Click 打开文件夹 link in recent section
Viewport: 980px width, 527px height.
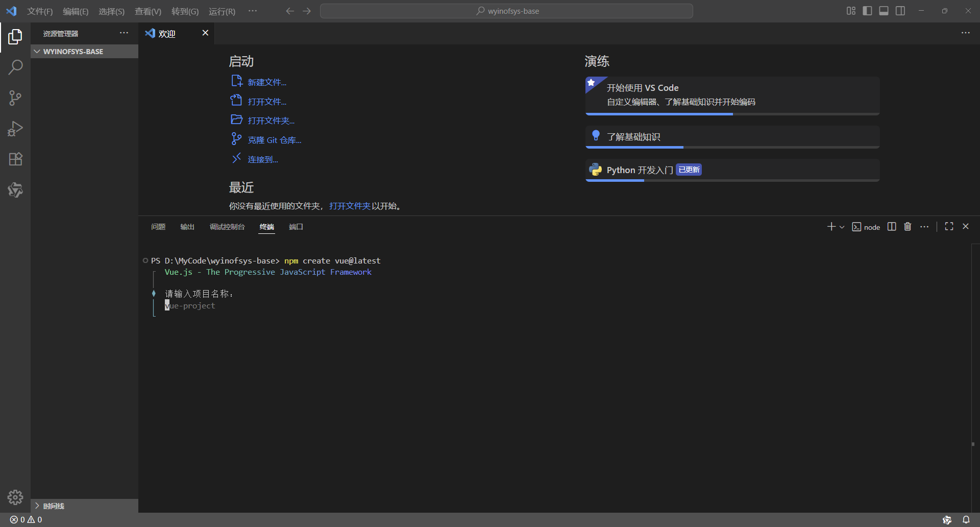point(350,206)
